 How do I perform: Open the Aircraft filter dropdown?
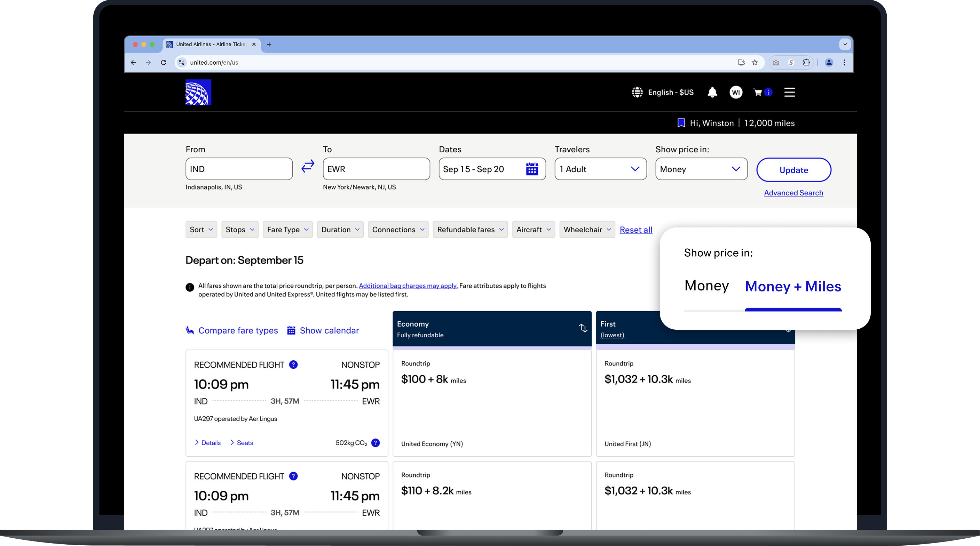[x=534, y=229]
